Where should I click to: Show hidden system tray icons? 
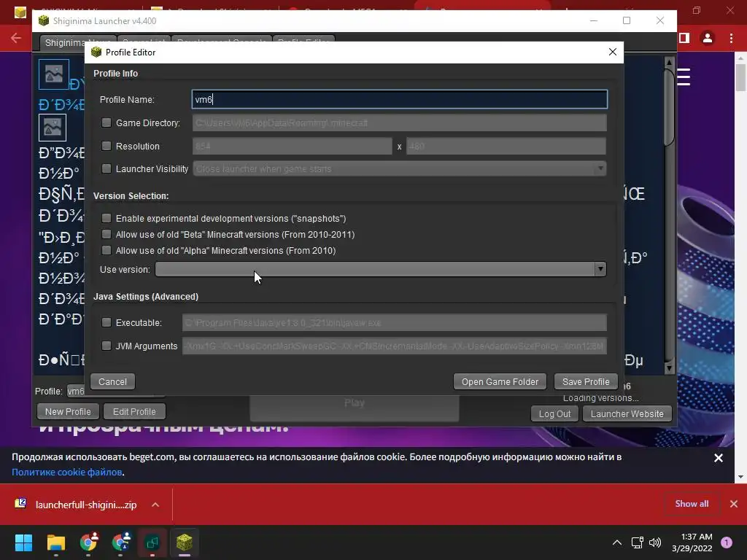tap(617, 542)
